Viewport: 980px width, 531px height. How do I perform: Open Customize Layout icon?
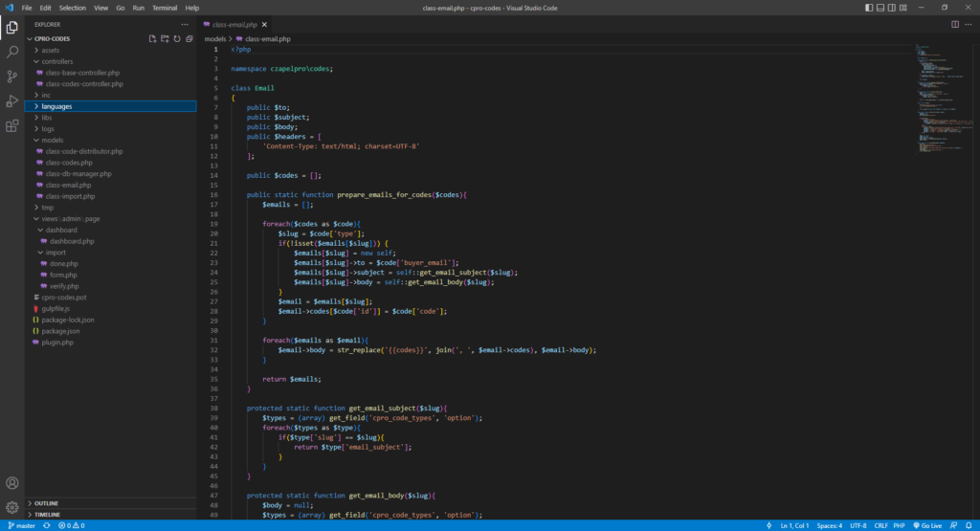tap(903, 8)
